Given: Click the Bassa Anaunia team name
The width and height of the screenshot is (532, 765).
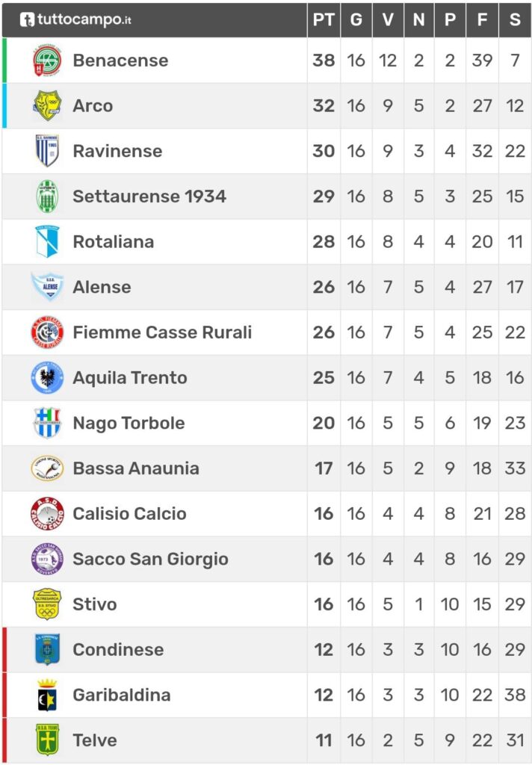Looking at the screenshot, I should 136,468.
